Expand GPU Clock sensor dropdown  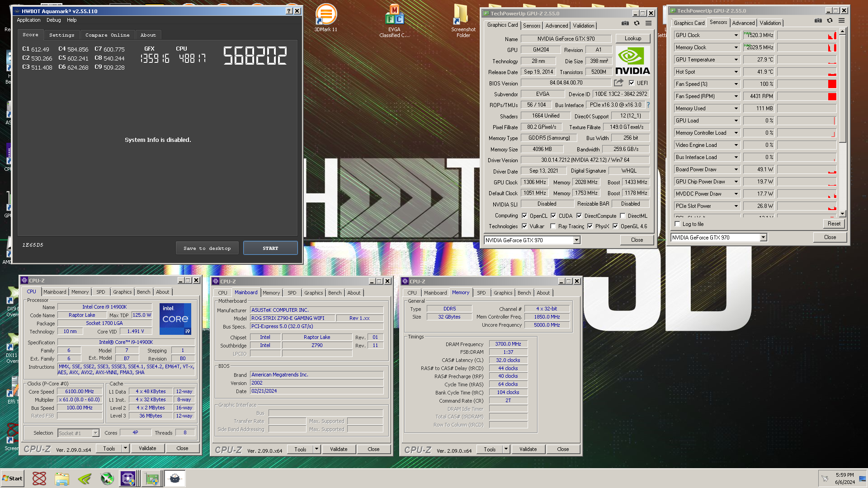(736, 35)
